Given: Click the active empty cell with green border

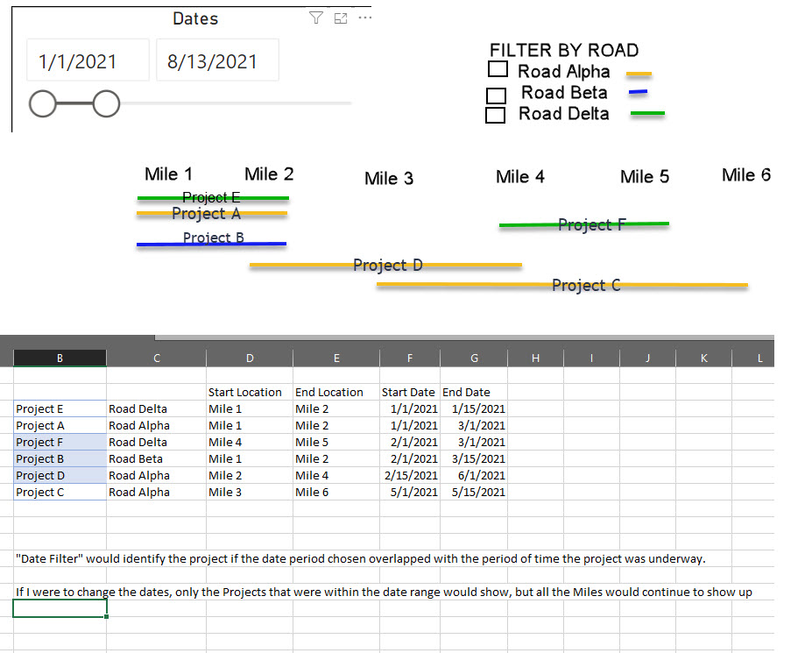Looking at the screenshot, I should point(60,608).
